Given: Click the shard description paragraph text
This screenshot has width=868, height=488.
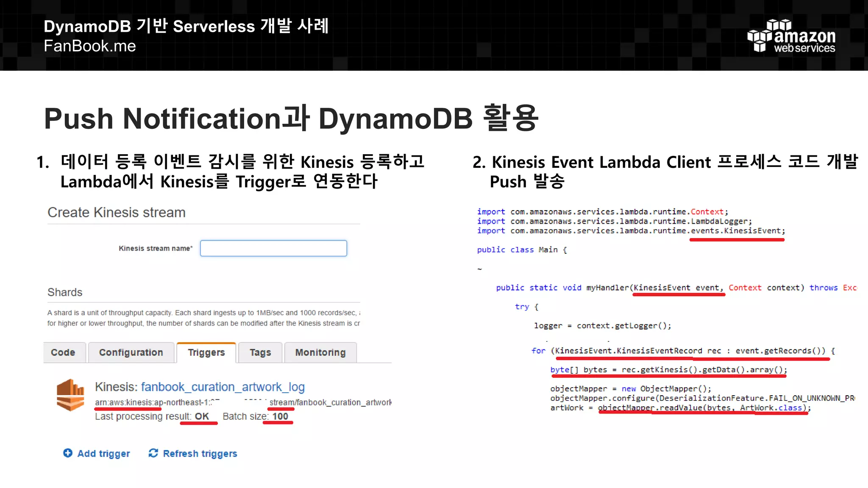Looking at the screenshot, I should pos(204,318).
